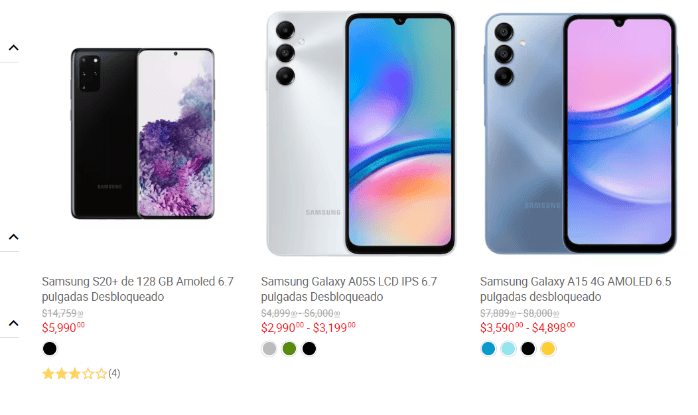View star rating of Samsung S20+

pos(74,374)
